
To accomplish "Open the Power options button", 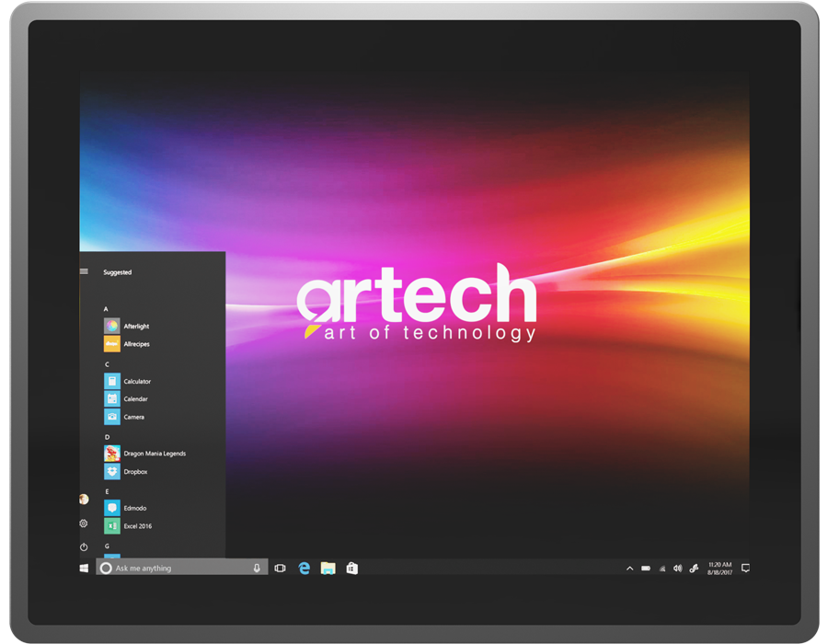I will 84,547.
